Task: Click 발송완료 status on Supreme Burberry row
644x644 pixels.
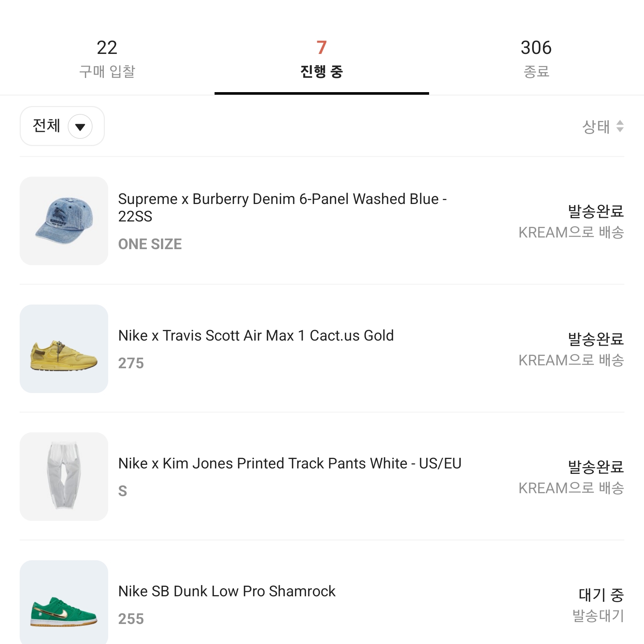Action: pyautogui.click(x=596, y=211)
